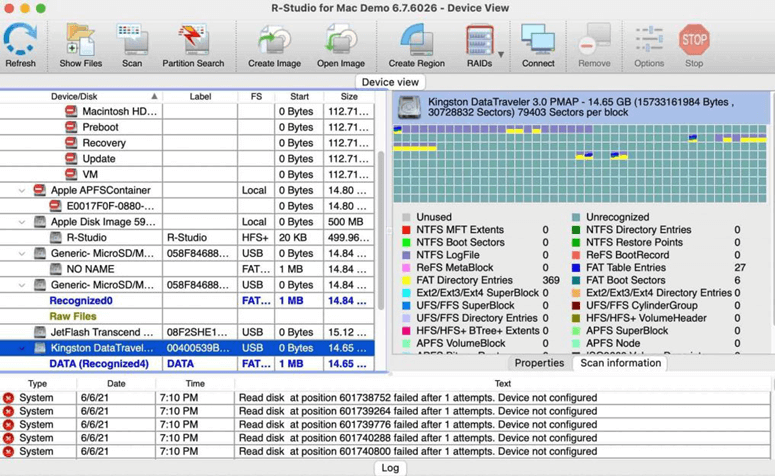
Task: Toggle the Device/Disk sort arrow
Action: (154, 96)
